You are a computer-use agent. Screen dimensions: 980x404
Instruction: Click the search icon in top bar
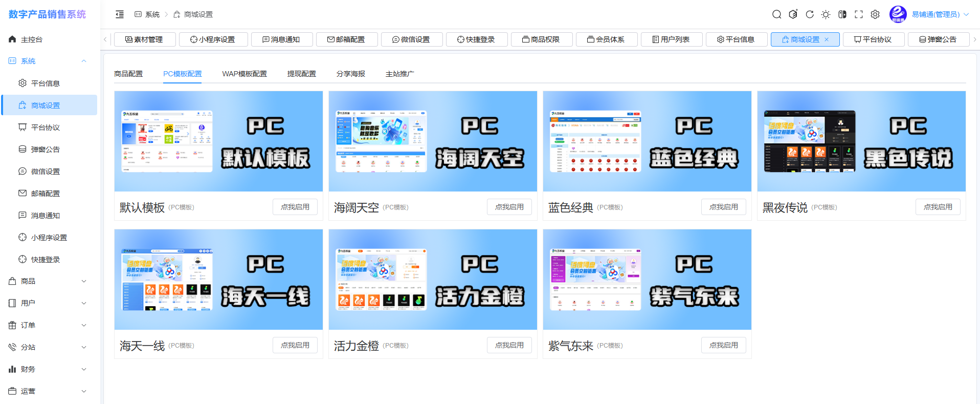click(x=776, y=14)
